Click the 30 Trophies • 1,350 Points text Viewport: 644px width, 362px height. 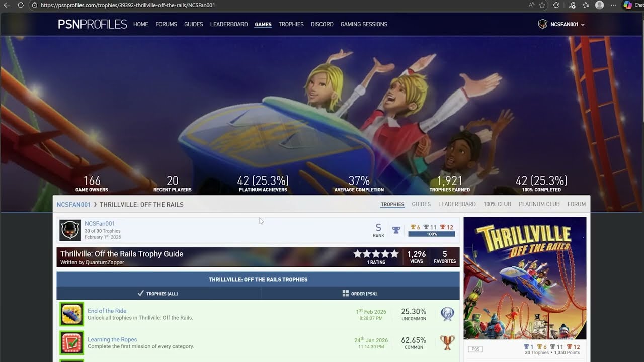[x=552, y=353]
